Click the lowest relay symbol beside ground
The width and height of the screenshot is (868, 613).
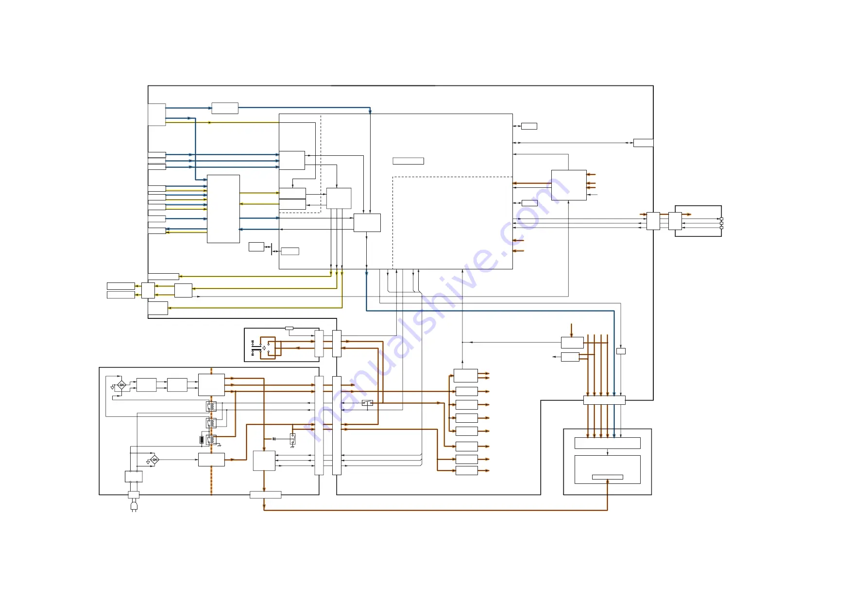point(211,440)
